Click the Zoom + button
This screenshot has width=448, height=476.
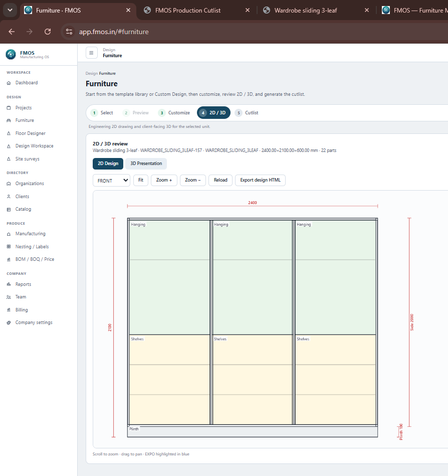(164, 180)
